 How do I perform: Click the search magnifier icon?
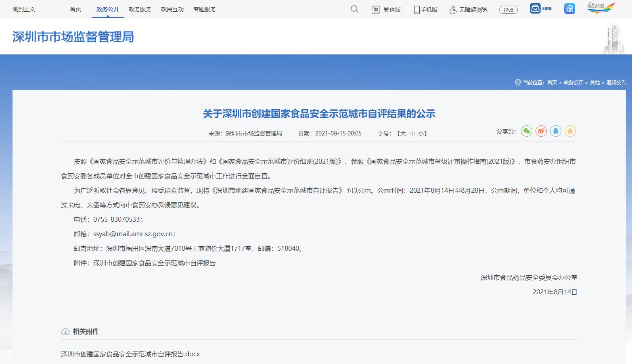[x=354, y=9]
